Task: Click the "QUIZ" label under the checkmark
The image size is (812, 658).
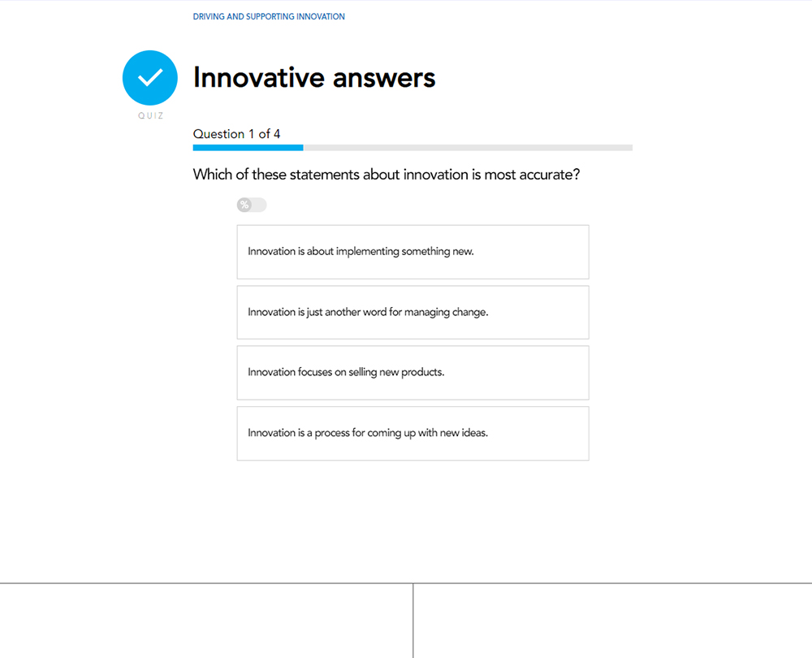Action: pyautogui.click(x=150, y=116)
